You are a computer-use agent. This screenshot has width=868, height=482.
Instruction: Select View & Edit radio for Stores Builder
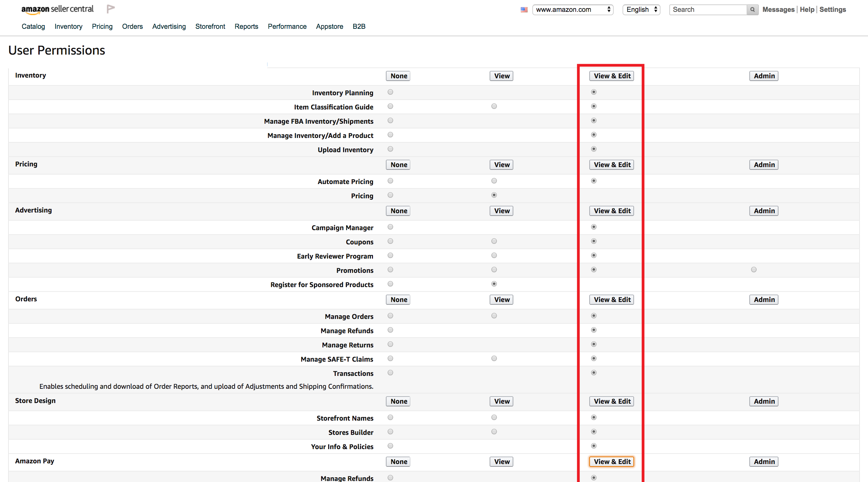(x=594, y=432)
